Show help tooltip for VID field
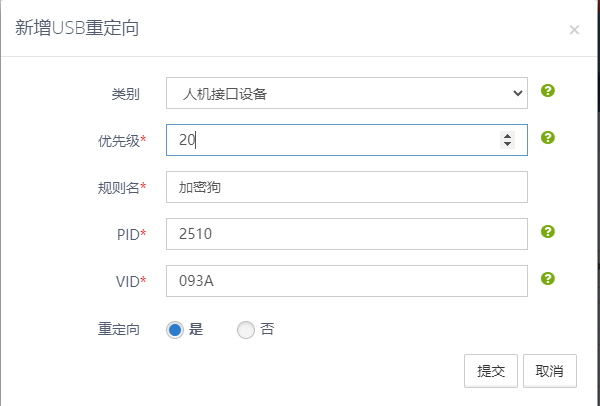The width and height of the screenshot is (600, 406). (547, 279)
